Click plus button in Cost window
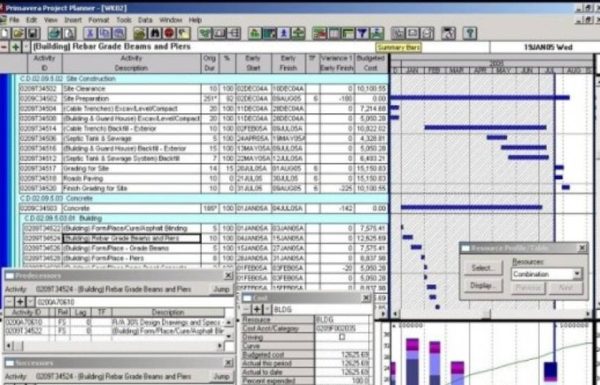Image resolution: width=600 pixels, height=385 pixels. [x=257, y=309]
